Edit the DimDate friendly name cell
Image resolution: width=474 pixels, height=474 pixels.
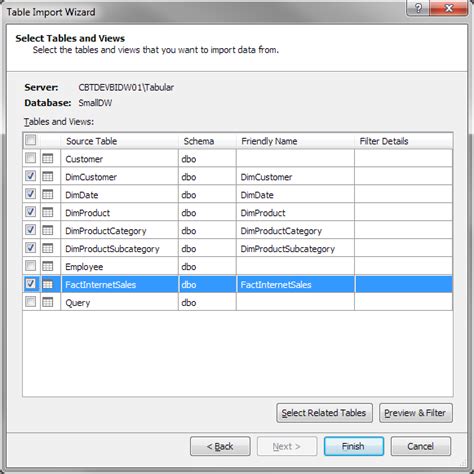295,195
